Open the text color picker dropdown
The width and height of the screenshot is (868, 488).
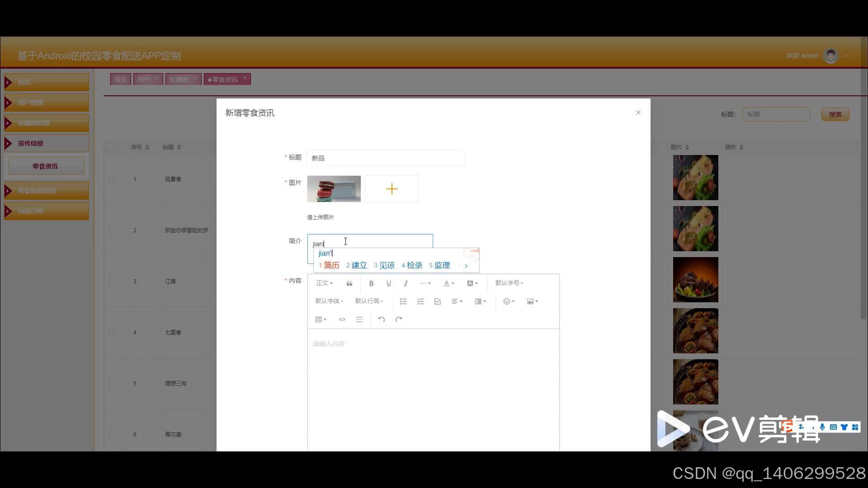448,283
